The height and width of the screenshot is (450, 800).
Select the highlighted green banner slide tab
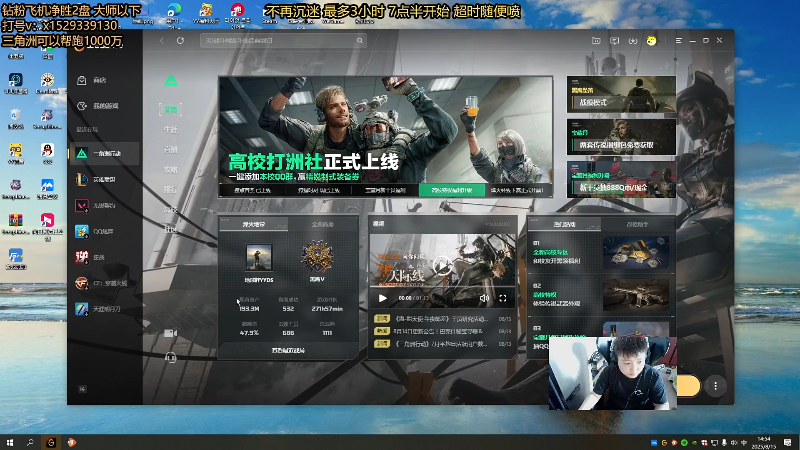(x=452, y=190)
